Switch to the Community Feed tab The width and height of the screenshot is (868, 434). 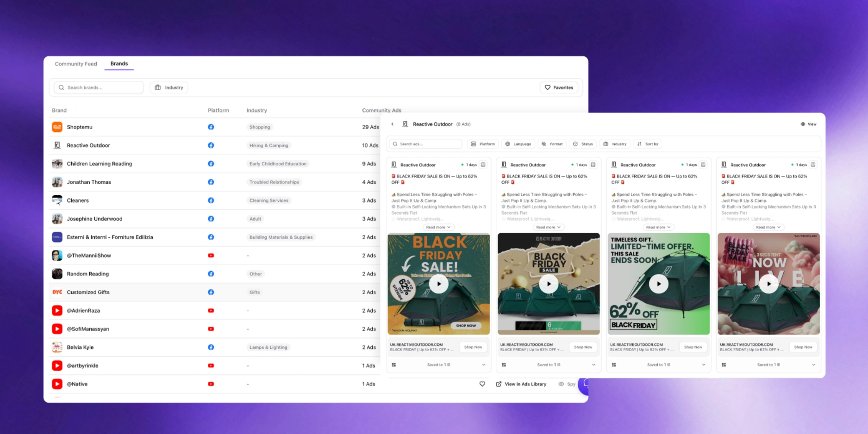coord(76,63)
